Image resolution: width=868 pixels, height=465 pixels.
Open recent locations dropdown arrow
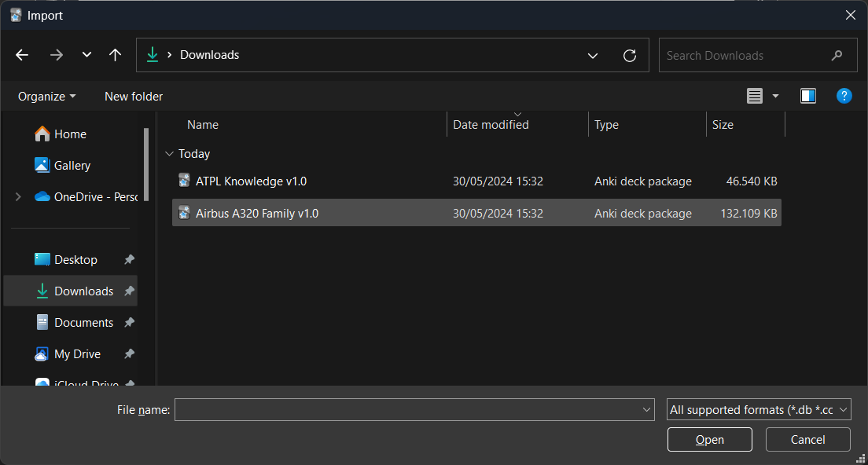point(86,55)
